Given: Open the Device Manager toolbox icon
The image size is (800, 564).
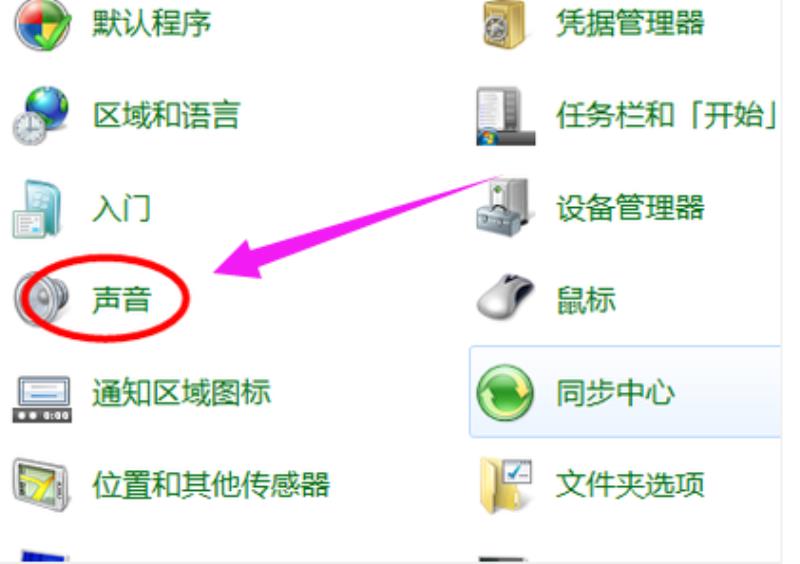Looking at the screenshot, I should [504, 207].
